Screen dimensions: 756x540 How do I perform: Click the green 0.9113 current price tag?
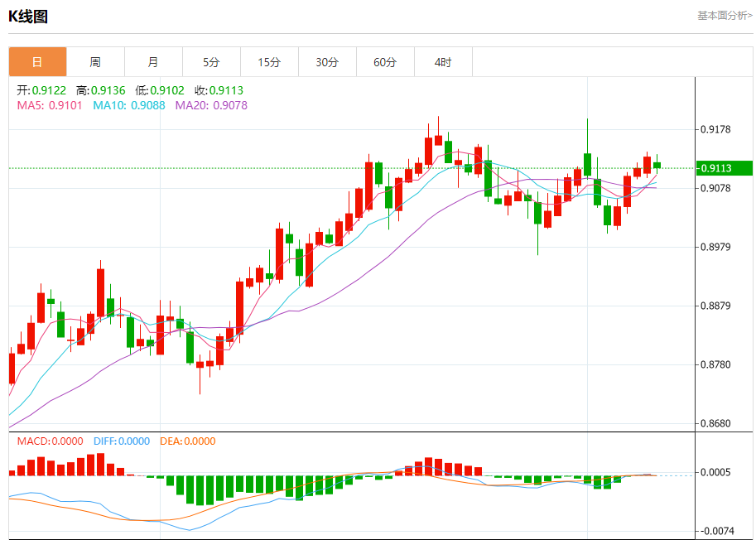click(724, 168)
